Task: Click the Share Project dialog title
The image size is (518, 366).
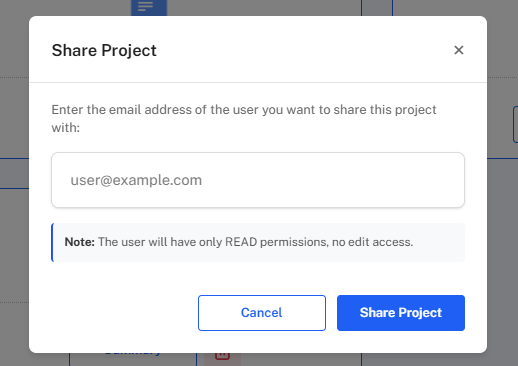Action: coord(104,50)
